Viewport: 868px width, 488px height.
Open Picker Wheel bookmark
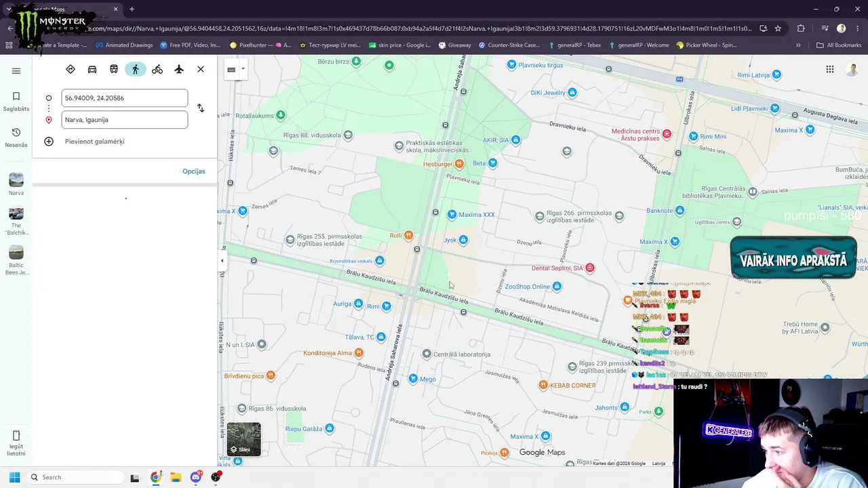(x=707, y=45)
